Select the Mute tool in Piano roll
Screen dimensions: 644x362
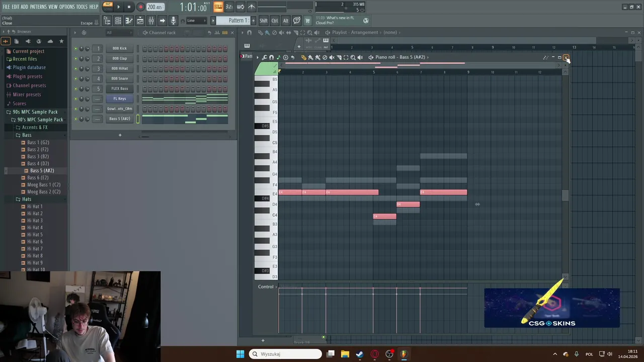(332, 57)
